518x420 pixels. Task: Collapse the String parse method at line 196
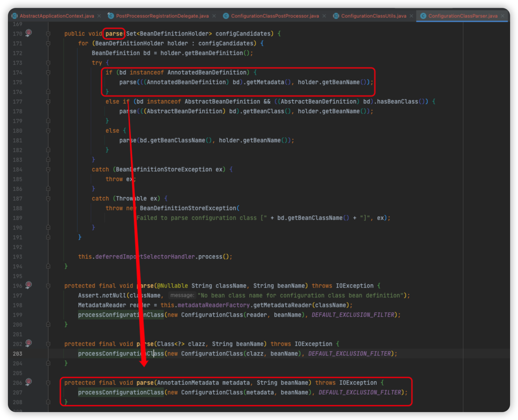pos(48,286)
